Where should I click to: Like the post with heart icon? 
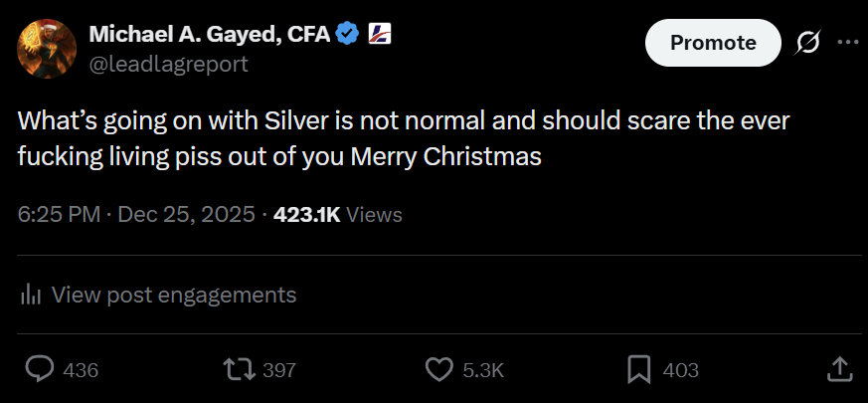pyautogui.click(x=439, y=370)
